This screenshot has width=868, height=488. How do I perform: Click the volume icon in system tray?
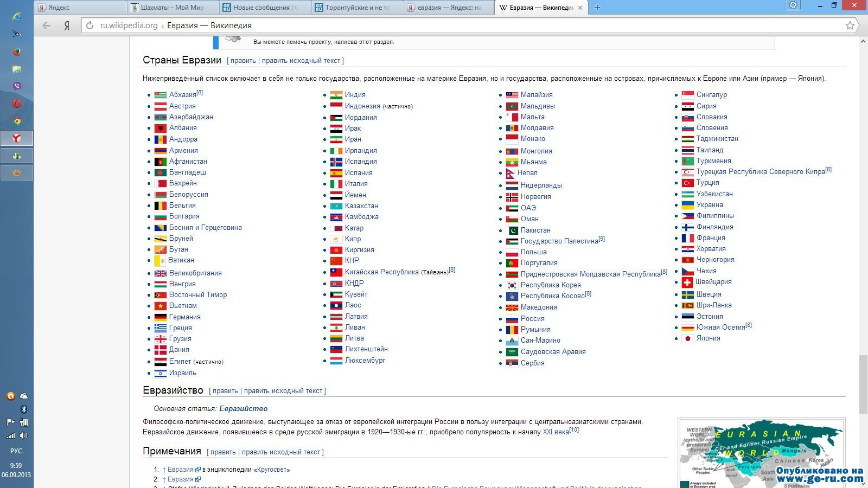click(24, 435)
